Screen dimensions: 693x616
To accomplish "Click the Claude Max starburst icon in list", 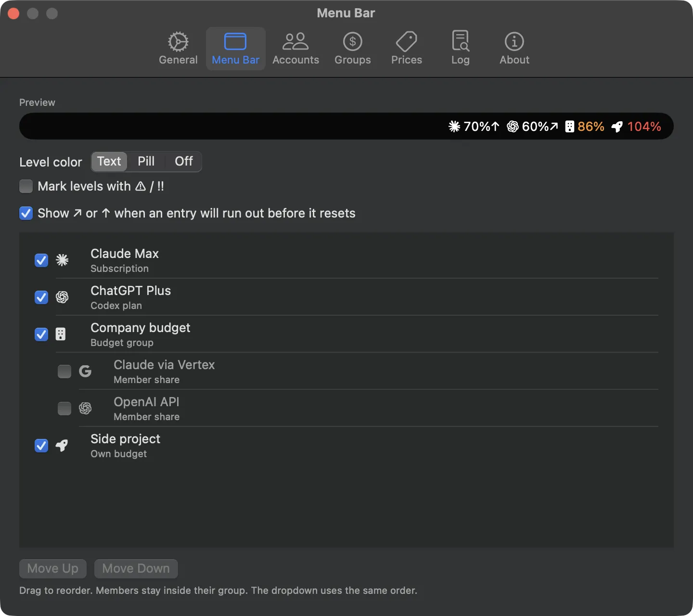I will [62, 260].
